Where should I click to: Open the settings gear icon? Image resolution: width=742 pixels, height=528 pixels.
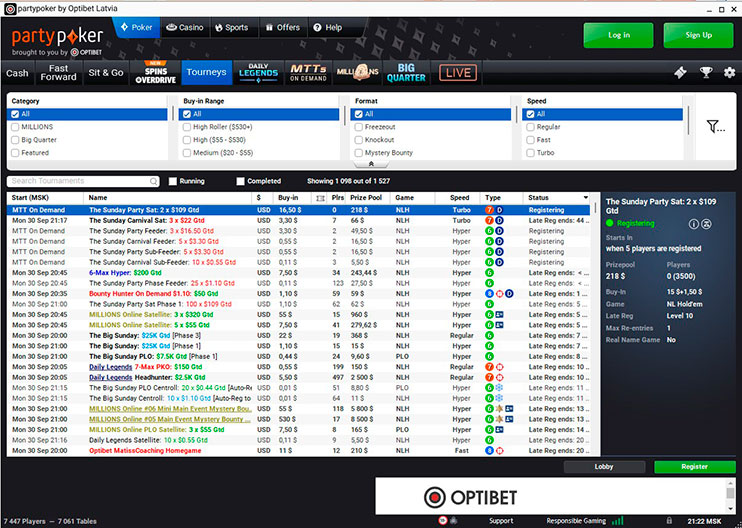pos(729,72)
